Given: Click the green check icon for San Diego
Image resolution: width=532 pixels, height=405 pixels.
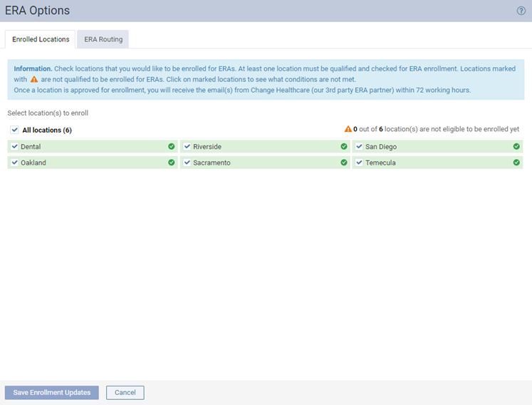Looking at the screenshot, I should click(516, 146).
